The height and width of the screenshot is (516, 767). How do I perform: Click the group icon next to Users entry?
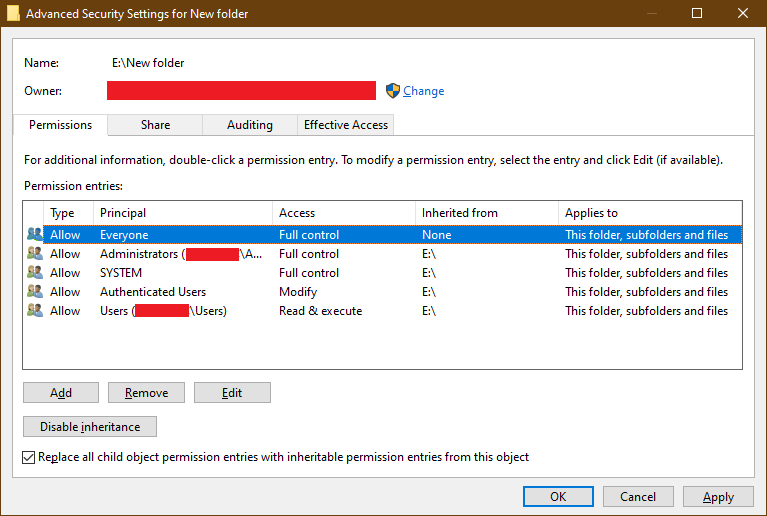pyautogui.click(x=35, y=311)
